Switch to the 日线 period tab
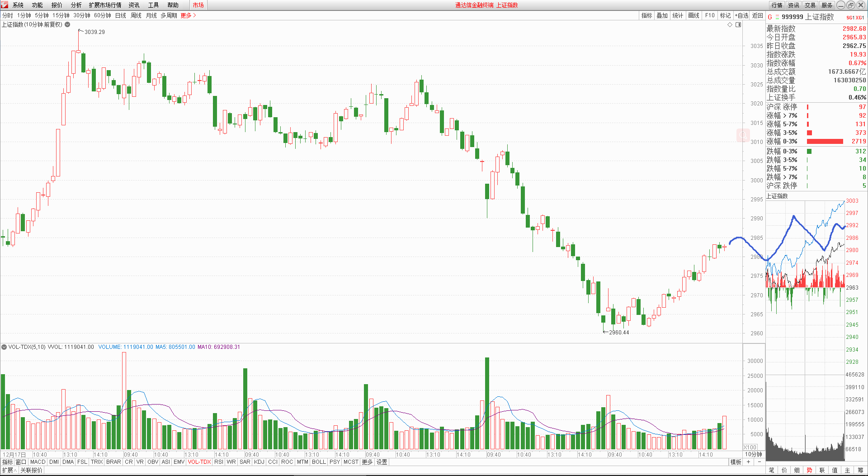The height and width of the screenshot is (476, 868). [120, 15]
